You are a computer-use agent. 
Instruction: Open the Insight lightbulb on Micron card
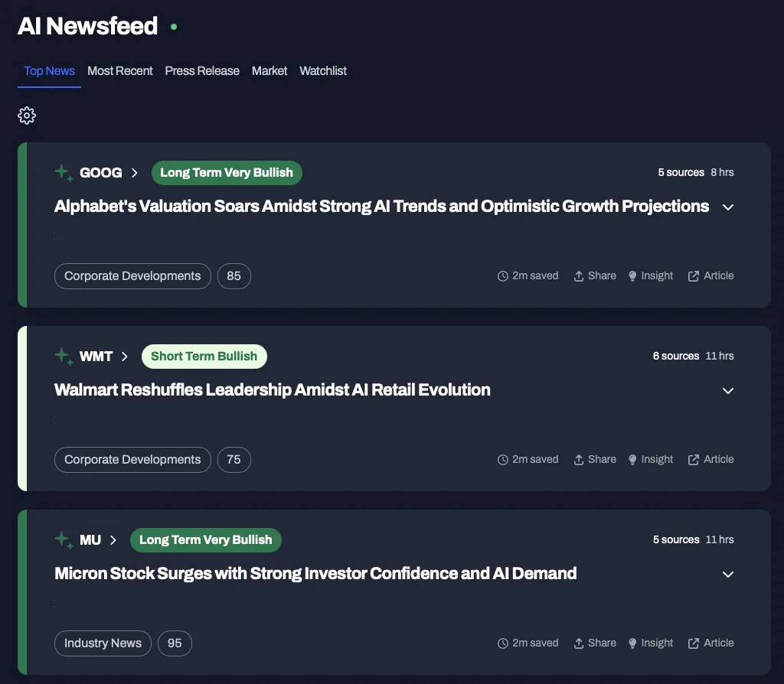632,643
